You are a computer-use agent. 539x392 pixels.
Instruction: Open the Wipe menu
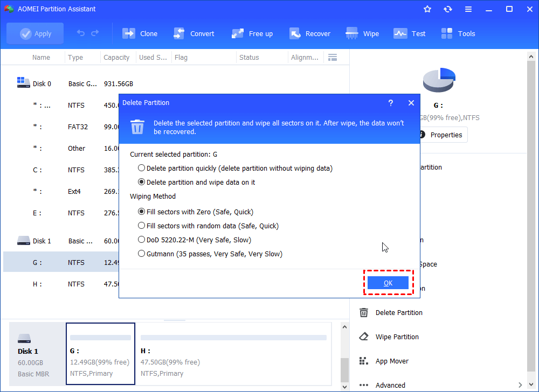[362, 33]
